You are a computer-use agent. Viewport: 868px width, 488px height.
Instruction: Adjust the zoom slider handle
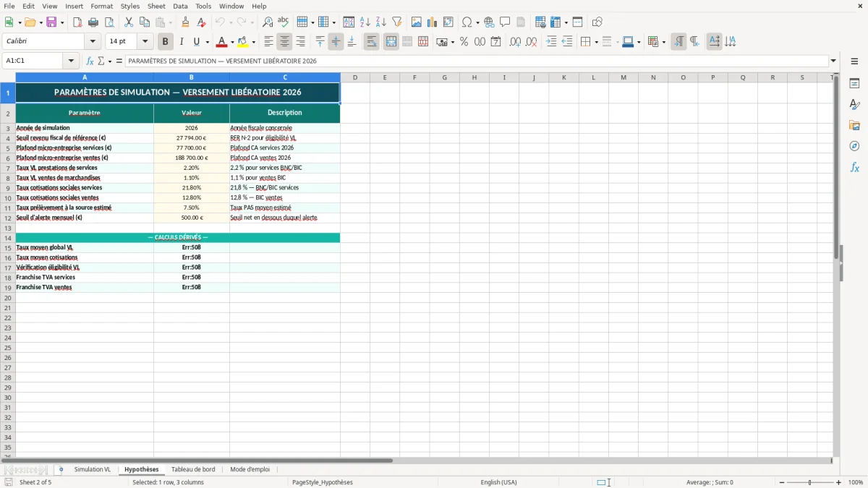click(810, 482)
